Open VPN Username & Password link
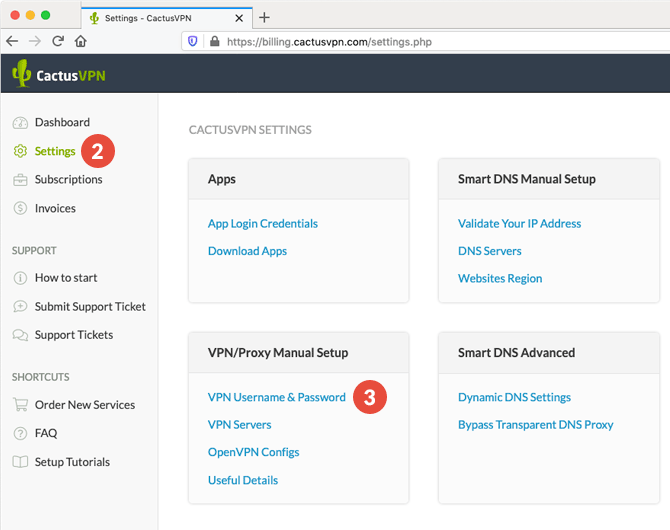The image size is (670, 530). pos(276,397)
